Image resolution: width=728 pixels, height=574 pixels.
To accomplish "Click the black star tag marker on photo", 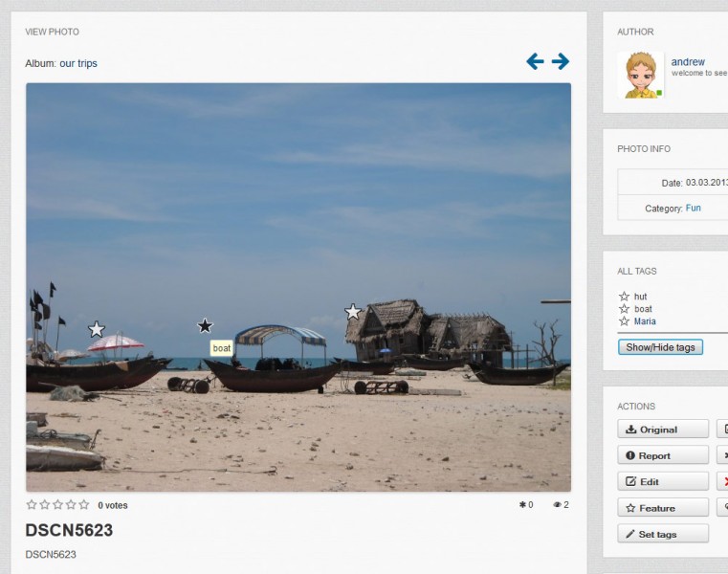I will 206,326.
